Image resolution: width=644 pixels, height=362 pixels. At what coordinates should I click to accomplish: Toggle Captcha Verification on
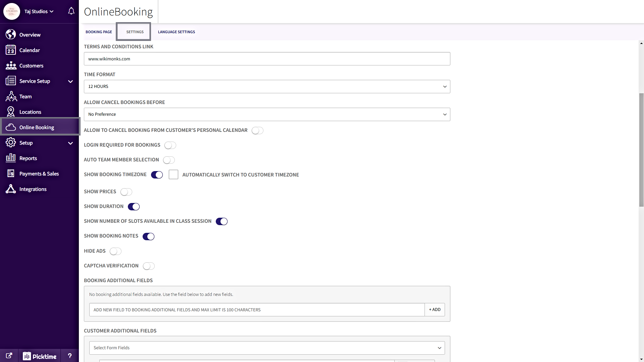point(149,266)
